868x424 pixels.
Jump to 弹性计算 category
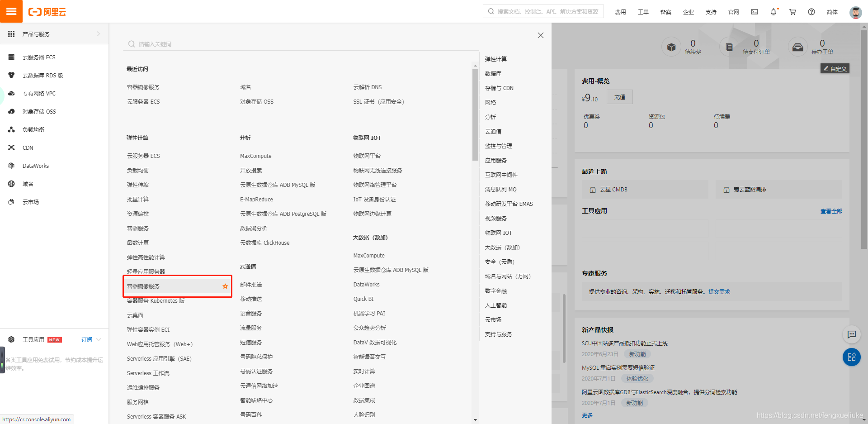pyautogui.click(x=496, y=59)
